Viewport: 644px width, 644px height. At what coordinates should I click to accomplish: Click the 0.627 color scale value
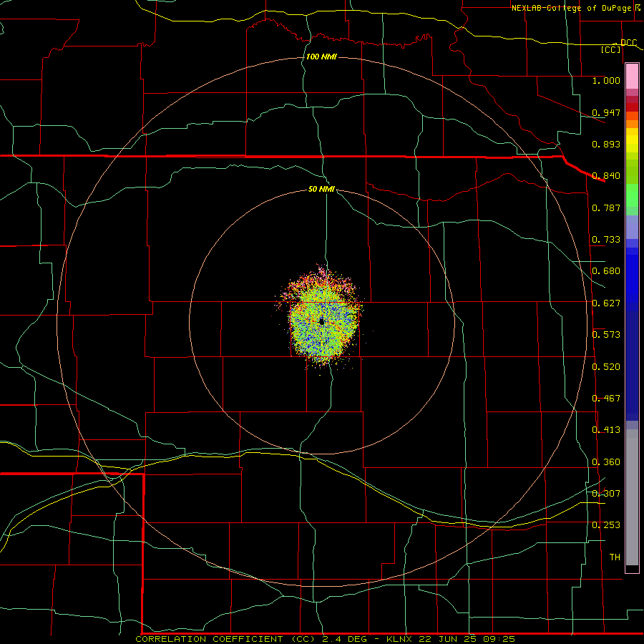point(606,303)
